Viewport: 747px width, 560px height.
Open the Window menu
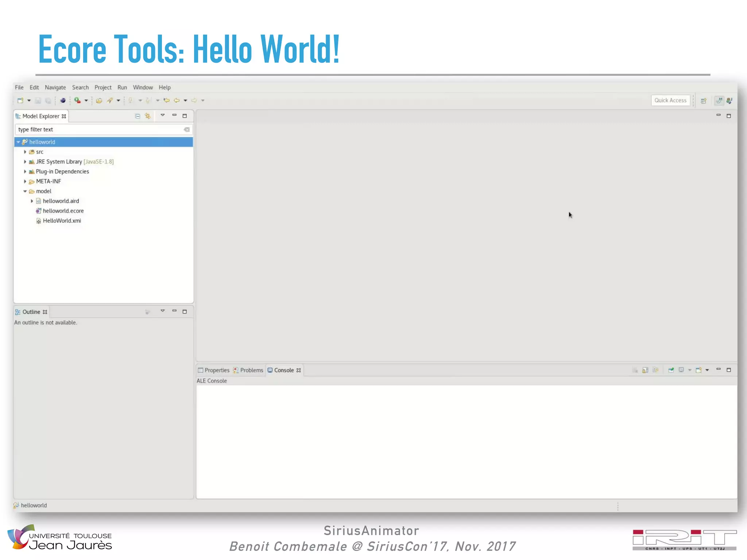coord(143,87)
